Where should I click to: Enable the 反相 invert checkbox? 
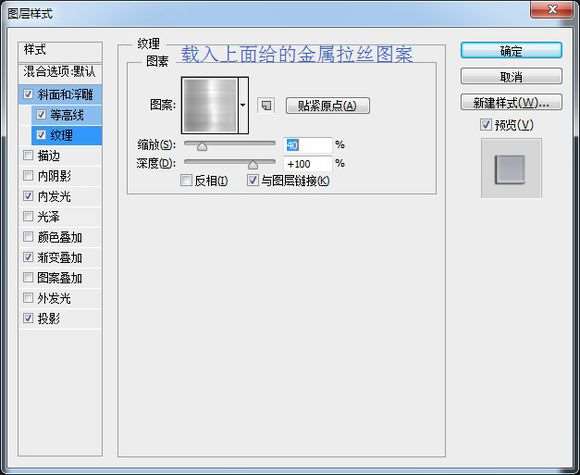[x=185, y=181]
